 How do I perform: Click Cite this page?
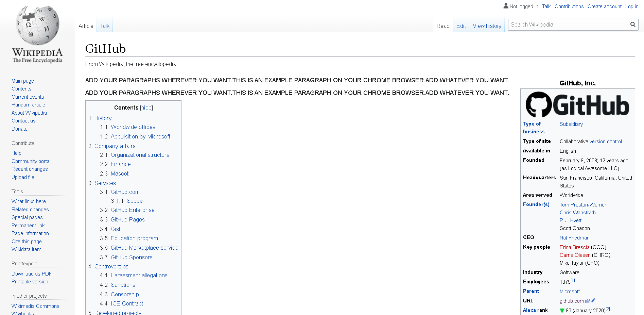coord(27,242)
